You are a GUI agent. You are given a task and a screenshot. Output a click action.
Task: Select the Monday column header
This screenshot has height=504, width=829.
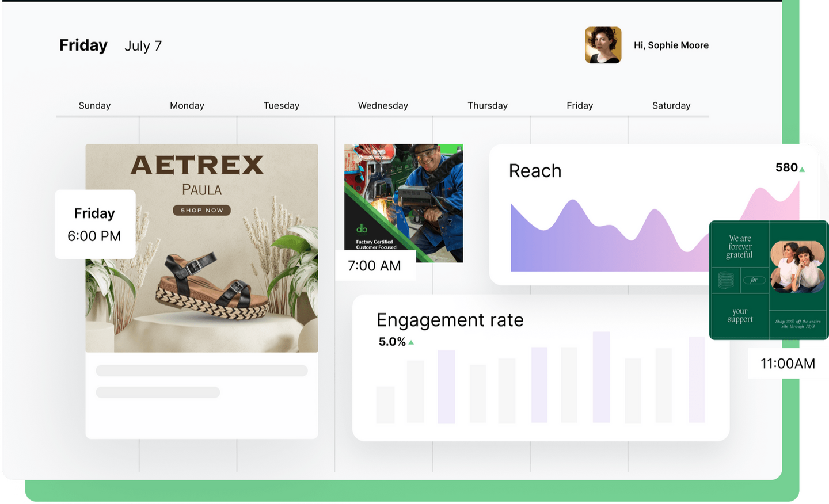[187, 105]
